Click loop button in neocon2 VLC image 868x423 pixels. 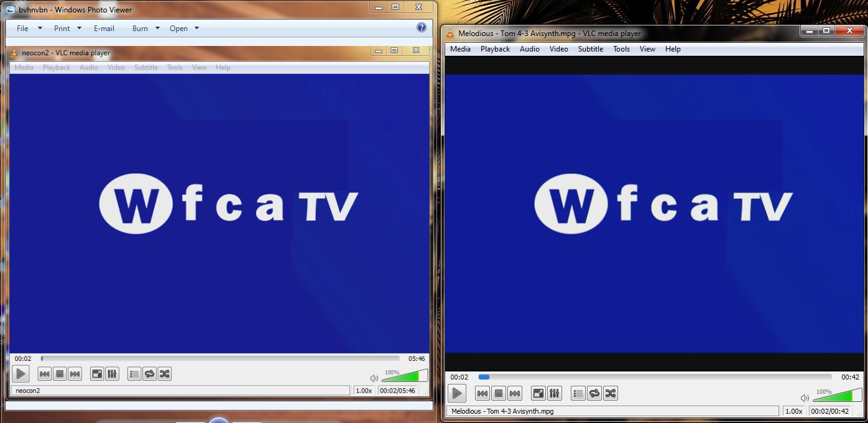149,374
